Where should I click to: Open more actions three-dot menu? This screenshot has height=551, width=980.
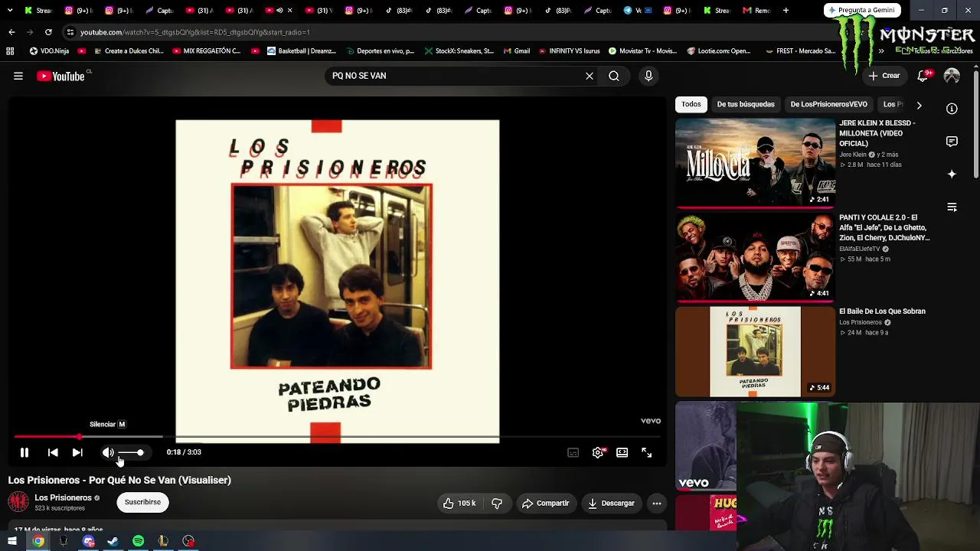tap(656, 503)
